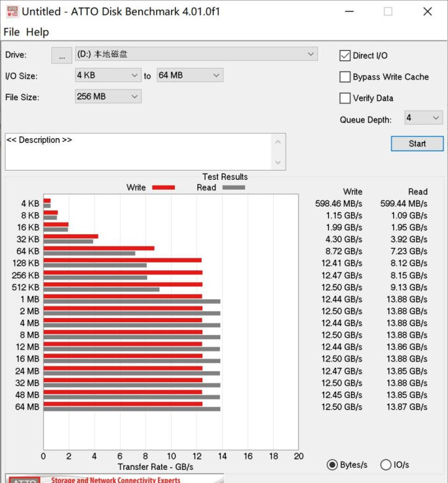The height and width of the screenshot is (483, 448).
Task: Click the 64 KB write value 8.72 GB/s
Action: point(344,251)
